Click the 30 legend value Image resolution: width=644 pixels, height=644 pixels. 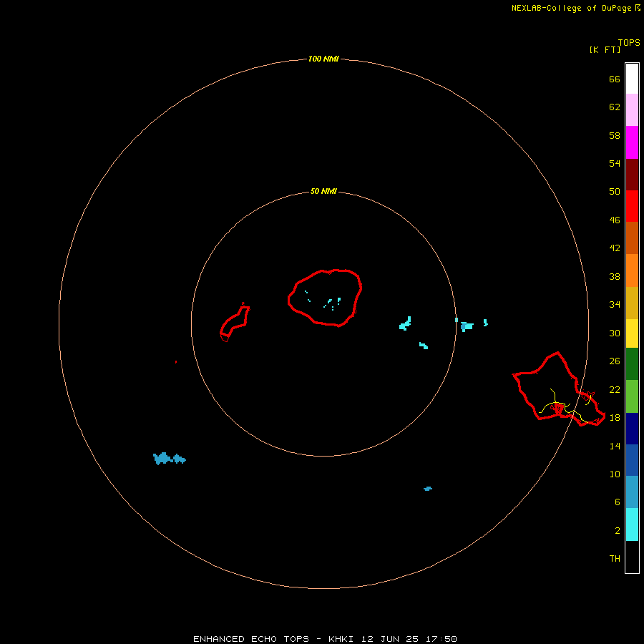615,333
